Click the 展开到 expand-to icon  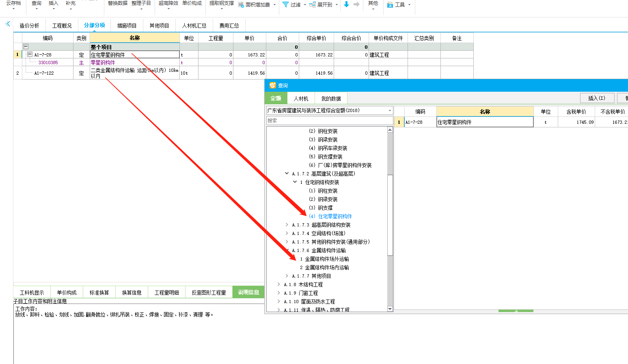312,5
